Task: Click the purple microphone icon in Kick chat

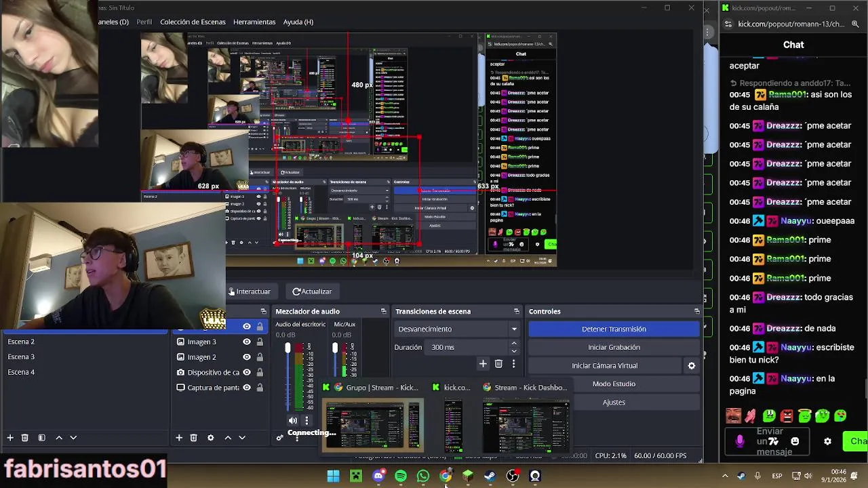Action: click(740, 441)
